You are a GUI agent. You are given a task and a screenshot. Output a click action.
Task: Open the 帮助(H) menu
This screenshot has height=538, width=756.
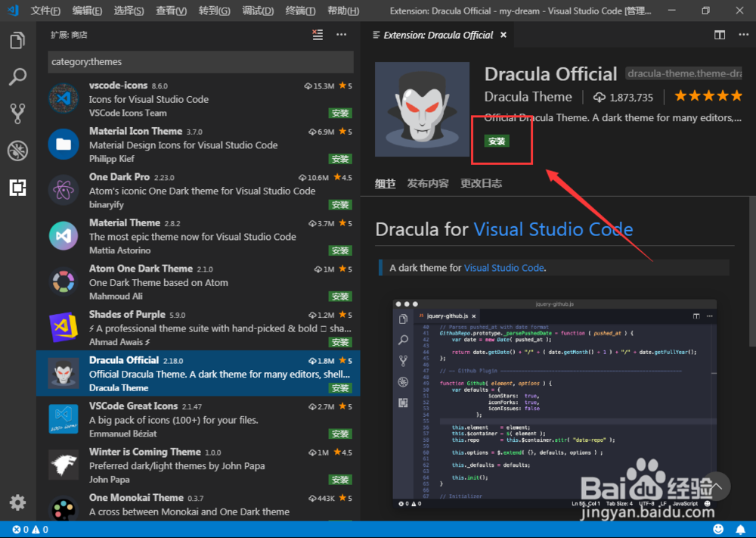coord(343,11)
